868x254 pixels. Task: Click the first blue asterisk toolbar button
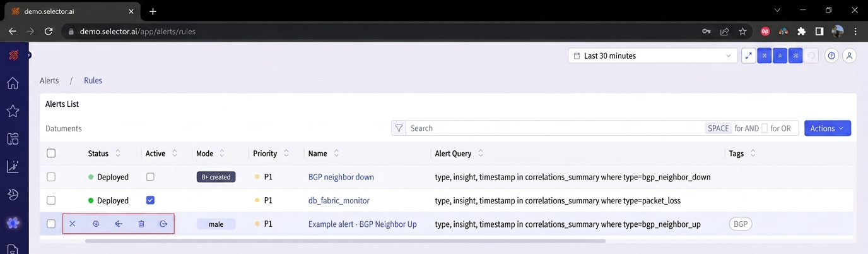point(765,56)
